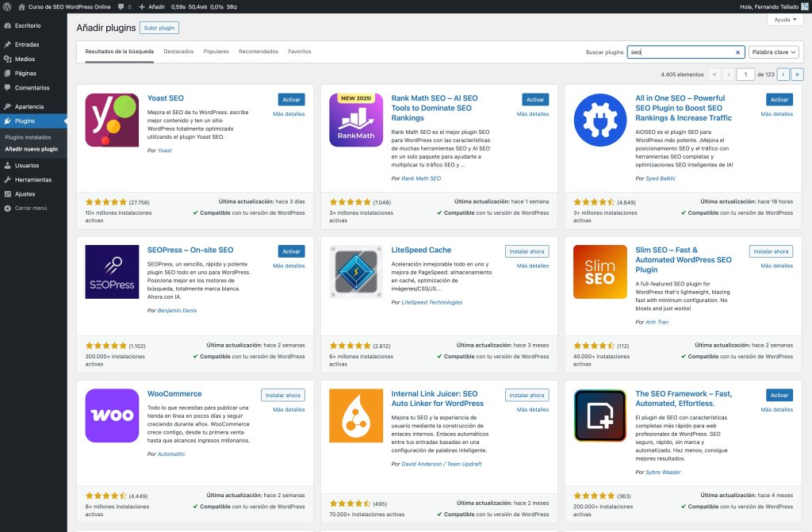Open Más detalles for Yoast SEO

click(289, 114)
